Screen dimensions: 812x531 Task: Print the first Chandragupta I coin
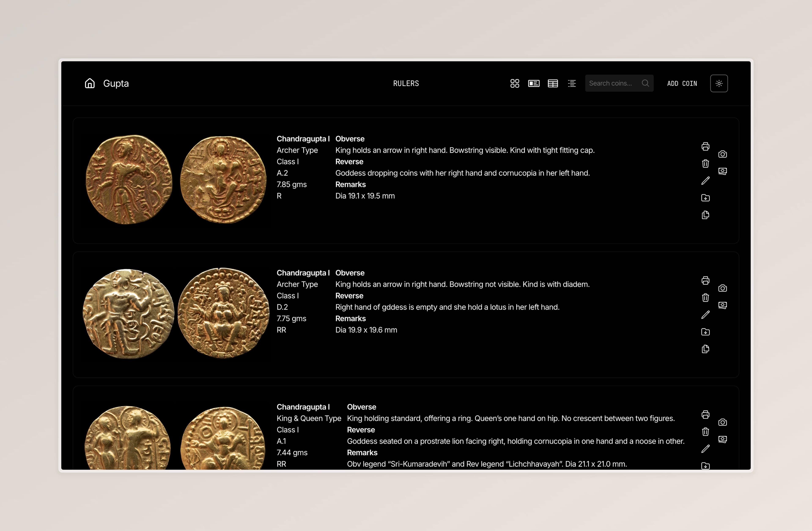tap(706, 146)
